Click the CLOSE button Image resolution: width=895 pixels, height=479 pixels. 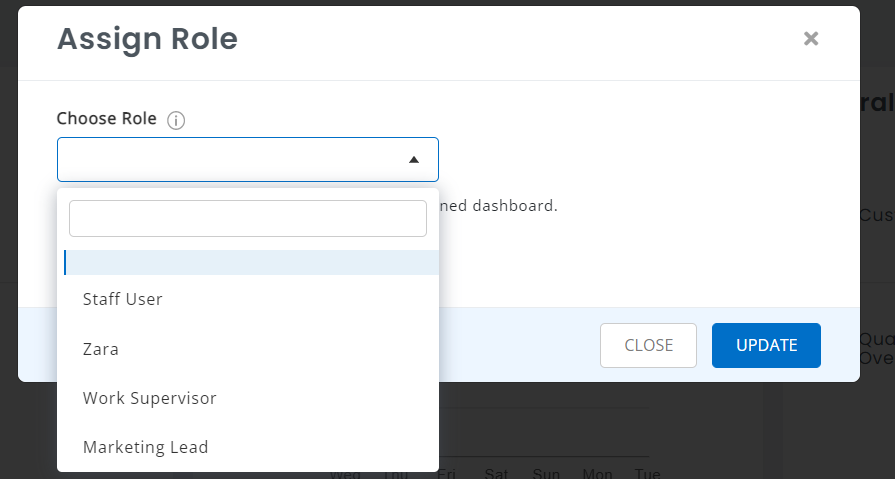coord(648,345)
